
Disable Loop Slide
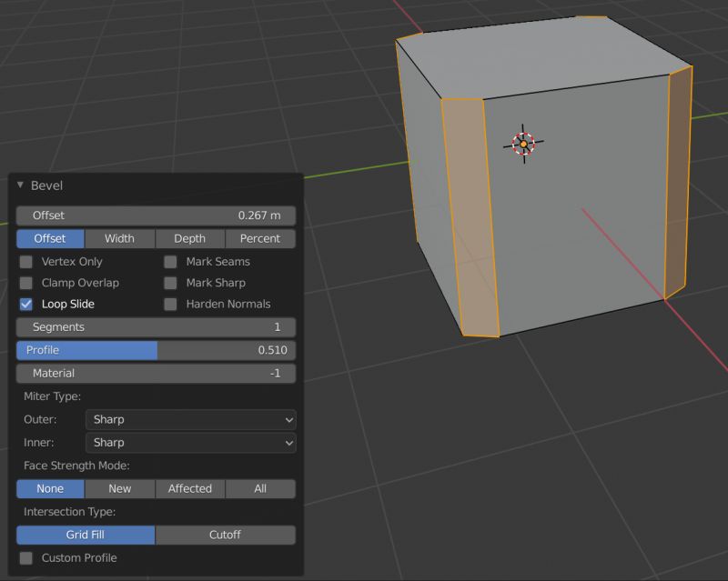[x=25, y=305]
